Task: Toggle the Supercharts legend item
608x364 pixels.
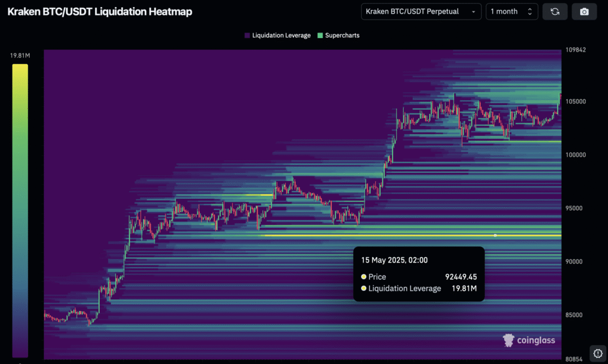Action: click(x=338, y=35)
